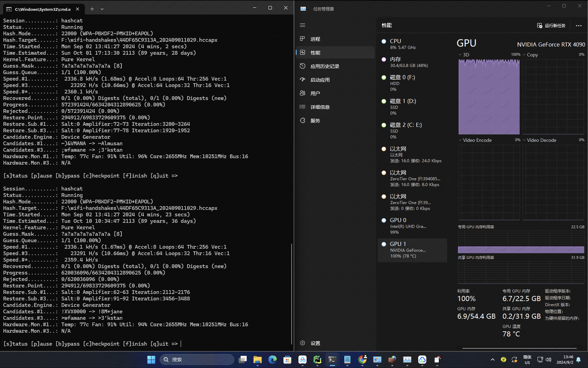Open the 进程 (Processes) page
The width and height of the screenshot is (588, 368).
tap(335, 39)
